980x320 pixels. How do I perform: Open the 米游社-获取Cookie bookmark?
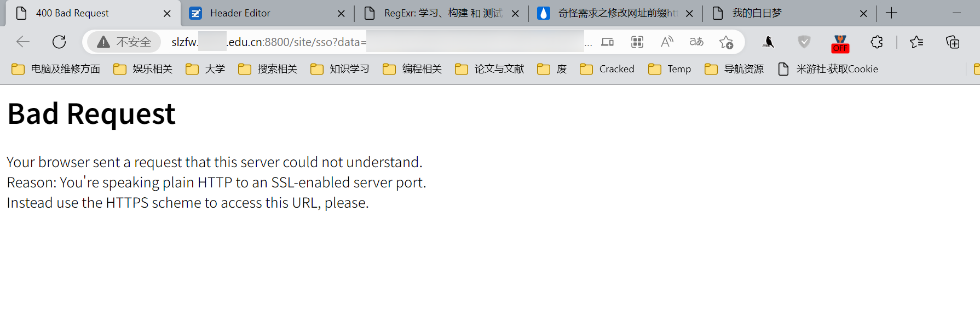coord(828,69)
